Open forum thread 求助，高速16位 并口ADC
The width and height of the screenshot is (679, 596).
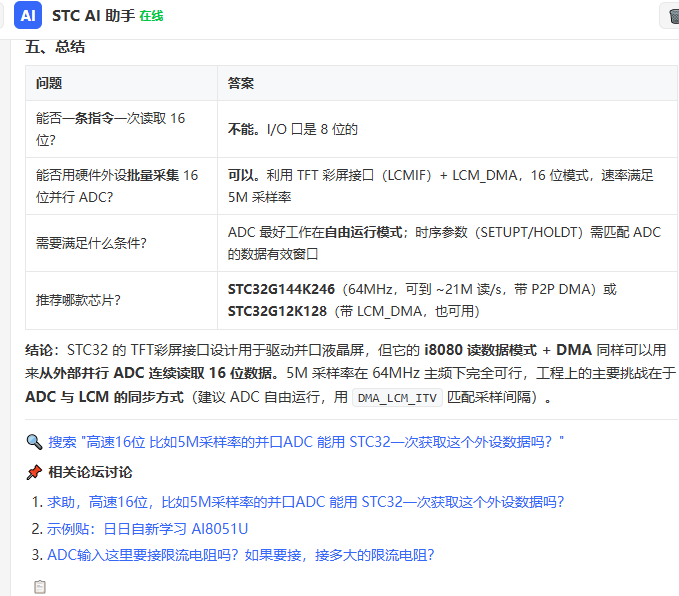tap(305, 502)
